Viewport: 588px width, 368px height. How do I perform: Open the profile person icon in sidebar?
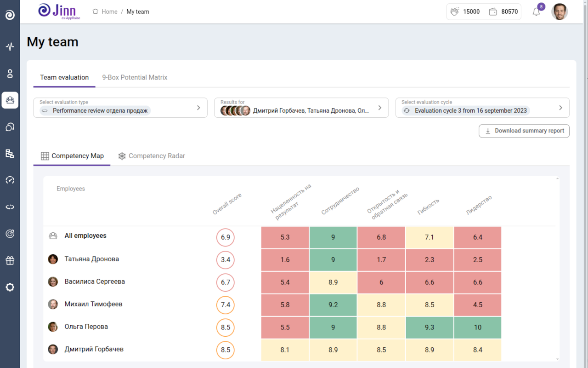[10, 74]
